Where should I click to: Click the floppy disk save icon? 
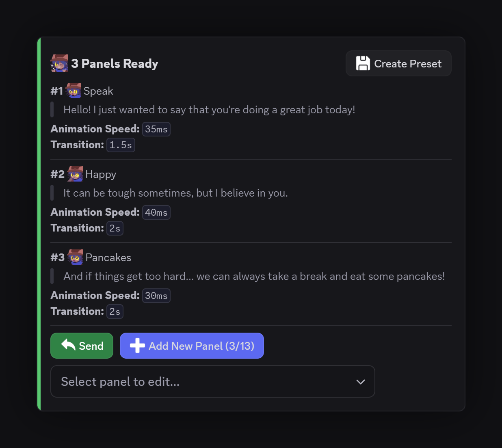363,63
